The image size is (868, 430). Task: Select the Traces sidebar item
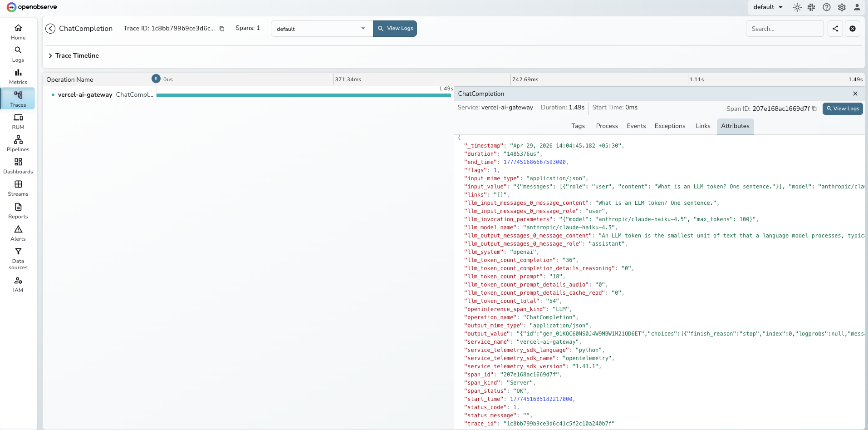(x=18, y=99)
